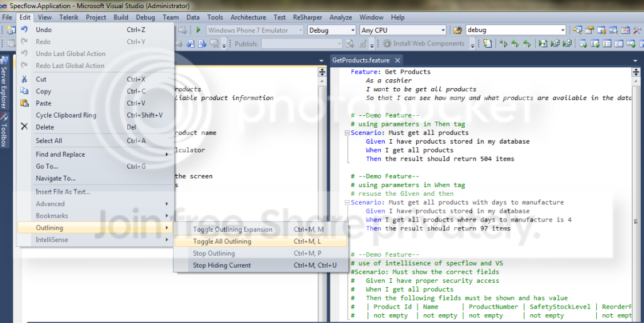The width and height of the screenshot is (644, 323).
Task: Open the right pane tab list dropdown arrow
Action: pyautogui.click(x=635, y=60)
